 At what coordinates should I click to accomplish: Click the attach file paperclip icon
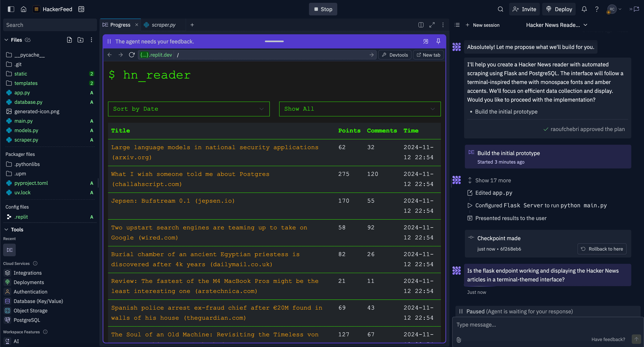(459, 339)
